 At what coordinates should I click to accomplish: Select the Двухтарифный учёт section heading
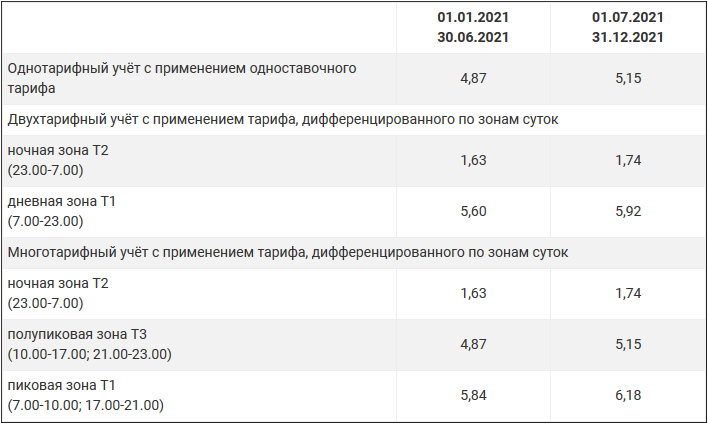click(x=282, y=119)
